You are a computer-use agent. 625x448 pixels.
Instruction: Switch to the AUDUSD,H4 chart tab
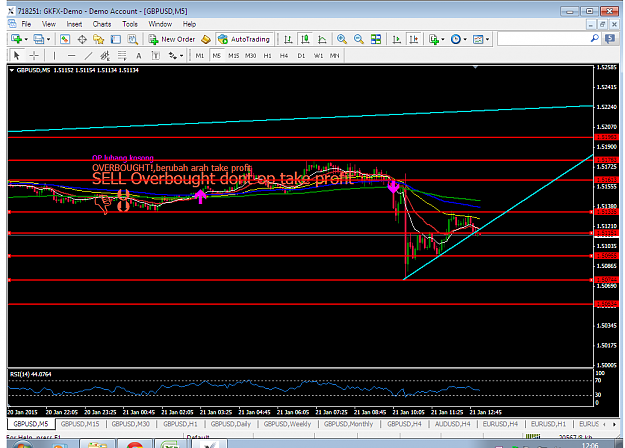(452, 424)
